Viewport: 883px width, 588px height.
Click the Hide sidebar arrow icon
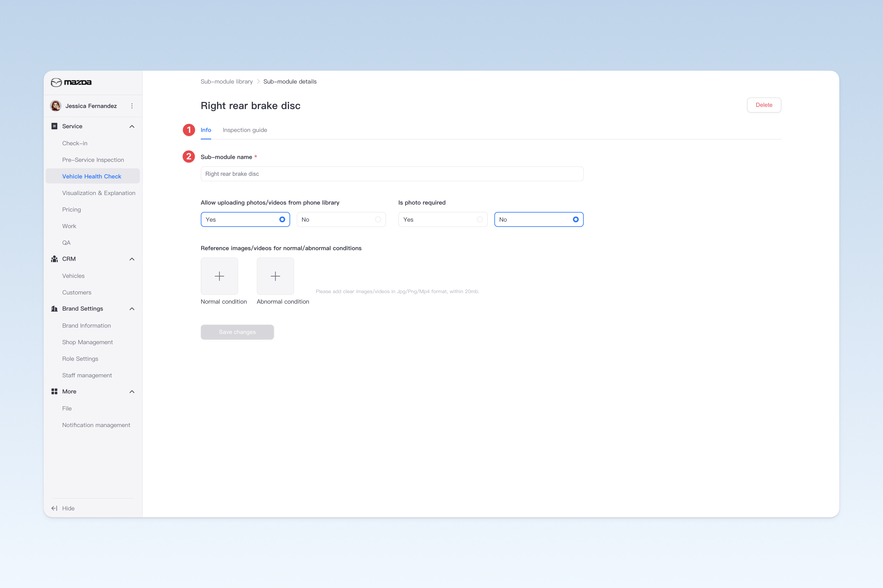[x=54, y=508]
